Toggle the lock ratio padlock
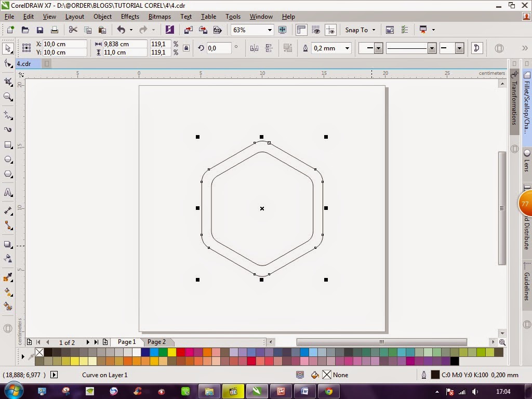Screen dimensions: 532x399 pyautogui.click(x=187, y=48)
